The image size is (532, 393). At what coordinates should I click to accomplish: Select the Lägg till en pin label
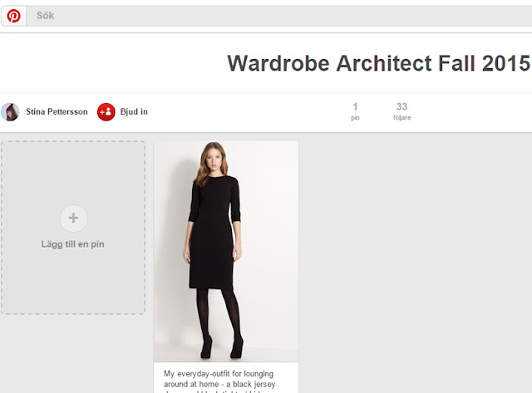(x=73, y=244)
